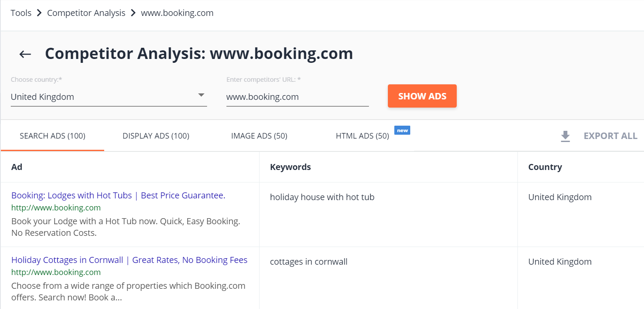Viewport: 644px width, 309px height.
Task: Open the Holiday Cottages in Cornwall ad headline
Action: click(x=130, y=260)
